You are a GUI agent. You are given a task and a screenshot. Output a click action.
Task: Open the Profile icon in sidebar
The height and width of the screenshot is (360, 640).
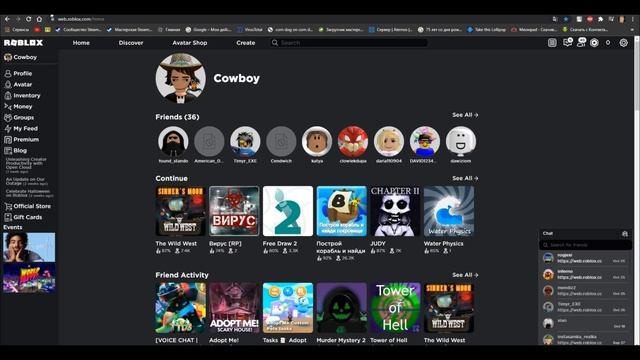(8, 73)
